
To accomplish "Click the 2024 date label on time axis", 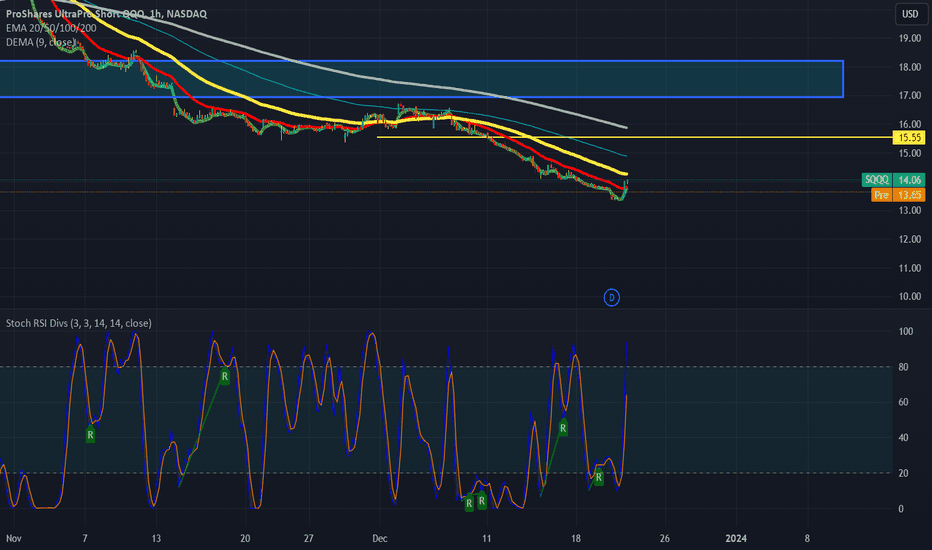I will (x=736, y=538).
